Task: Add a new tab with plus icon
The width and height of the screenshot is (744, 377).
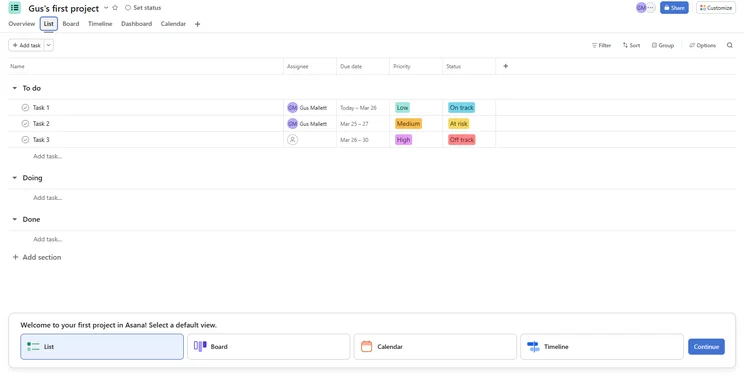Action: click(x=197, y=24)
